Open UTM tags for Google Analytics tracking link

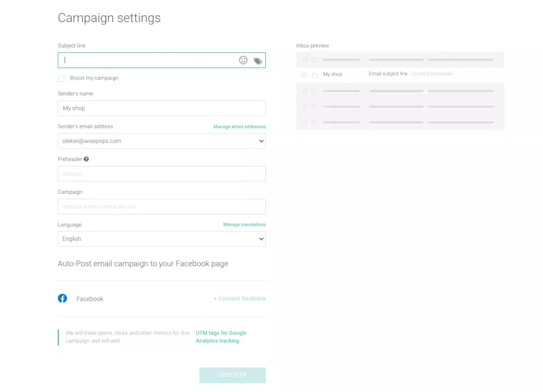pyautogui.click(x=221, y=336)
